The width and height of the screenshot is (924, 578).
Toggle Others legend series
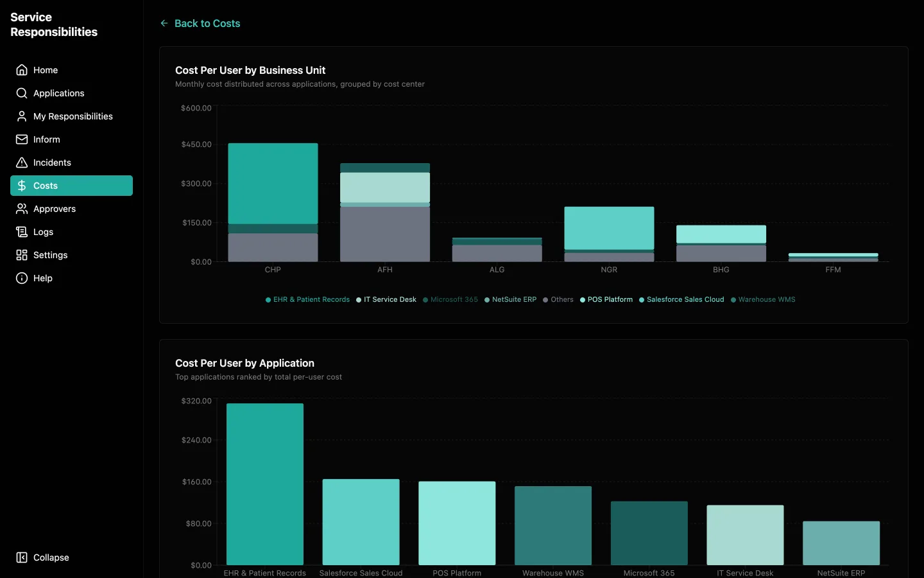pos(558,299)
